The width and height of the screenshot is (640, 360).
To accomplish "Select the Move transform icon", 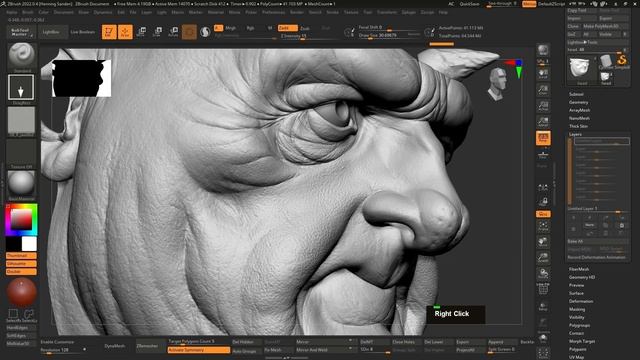I will 141,32.
